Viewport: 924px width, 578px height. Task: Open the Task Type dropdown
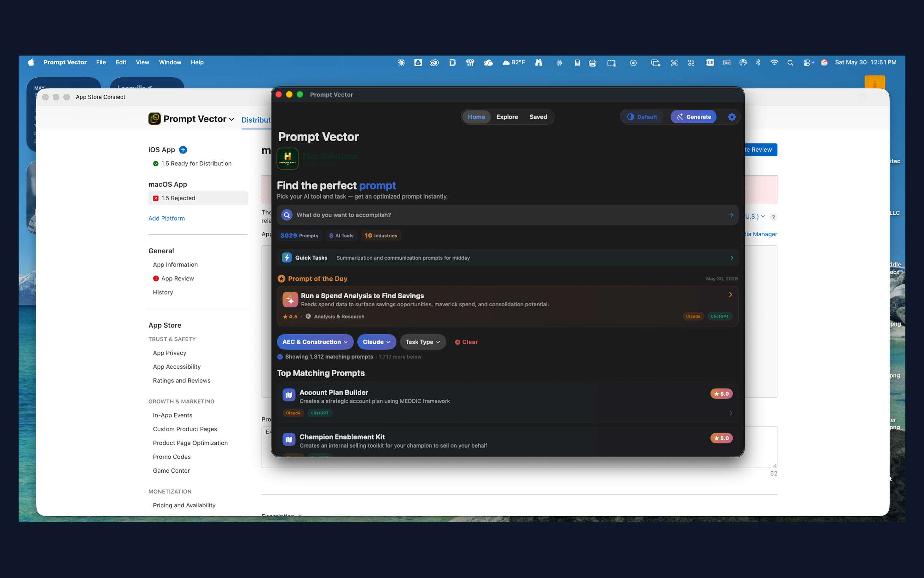pyautogui.click(x=423, y=342)
